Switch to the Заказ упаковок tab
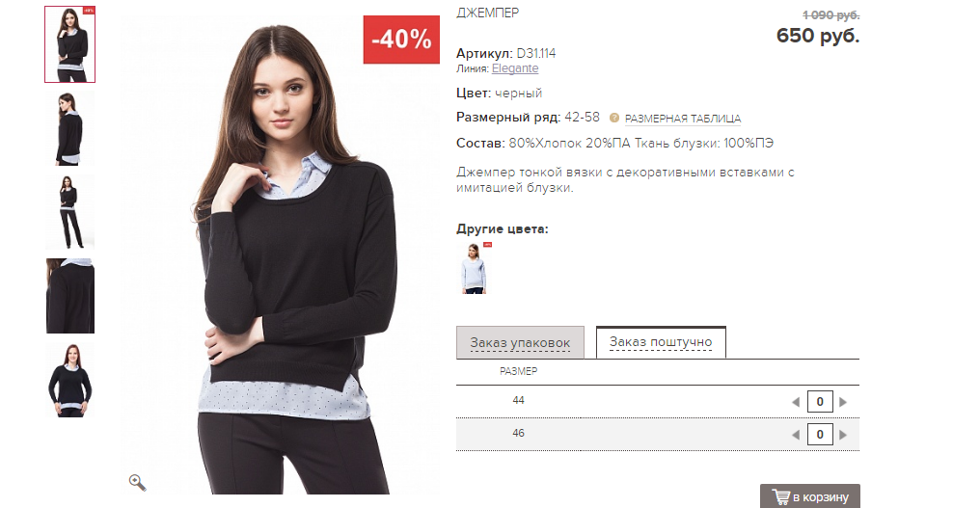Image resolution: width=980 pixels, height=508 pixels. pos(520,342)
